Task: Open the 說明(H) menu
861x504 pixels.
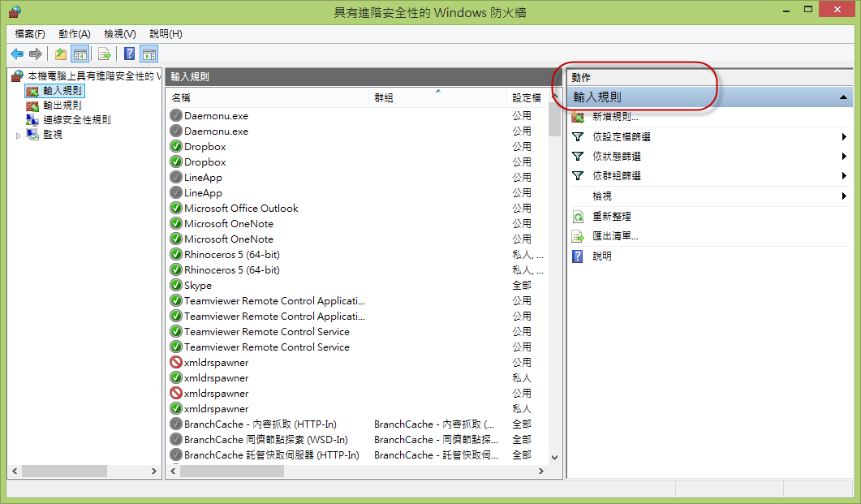Action: pyautogui.click(x=166, y=34)
